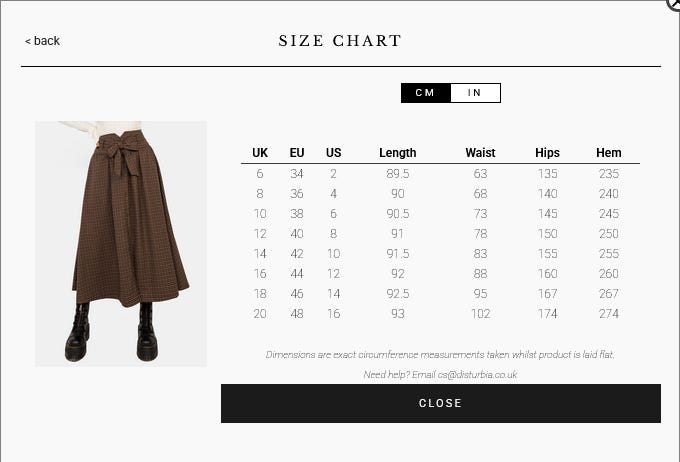Click the Hips column header
Screen dimensions: 680x462
[x=547, y=153]
